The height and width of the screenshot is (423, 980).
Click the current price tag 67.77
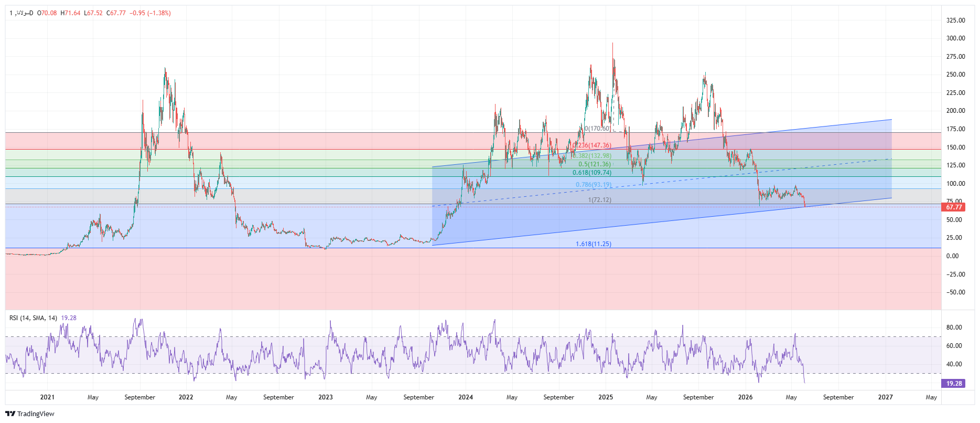(954, 207)
